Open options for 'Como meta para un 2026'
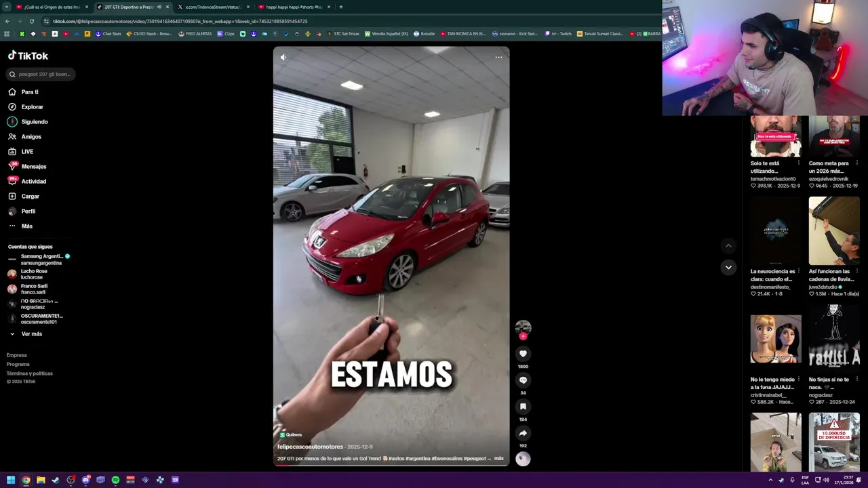868x488 pixels. coord(856,163)
